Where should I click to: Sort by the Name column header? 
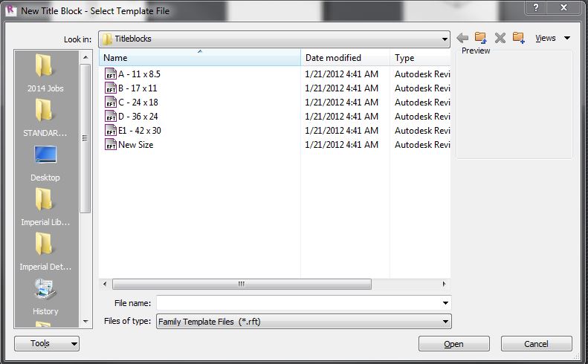(199, 58)
